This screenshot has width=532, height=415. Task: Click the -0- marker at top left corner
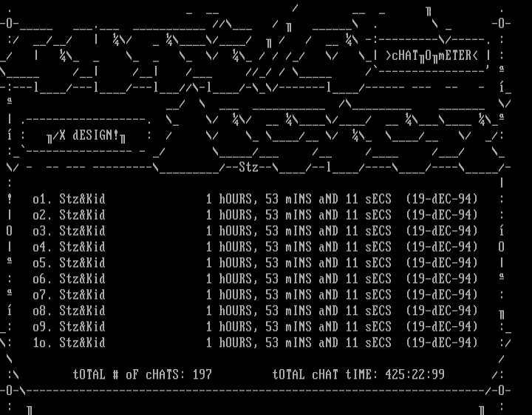[10, 23]
